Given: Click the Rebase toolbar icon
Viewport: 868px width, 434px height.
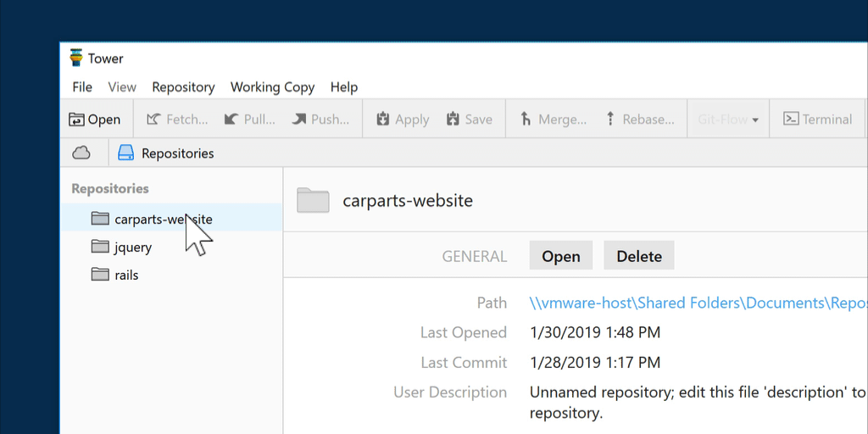Looking at the screenshot, I should pos(610,120).
